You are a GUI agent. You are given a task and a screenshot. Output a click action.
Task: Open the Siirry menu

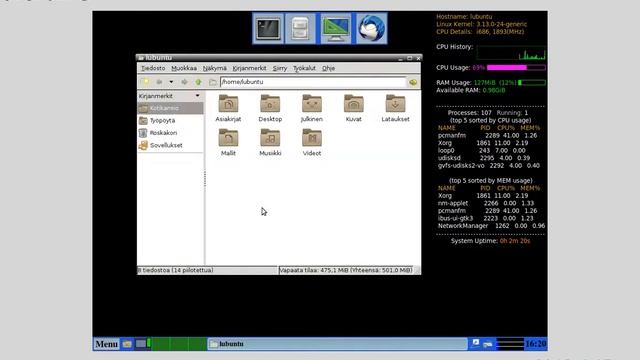point(280,68)
